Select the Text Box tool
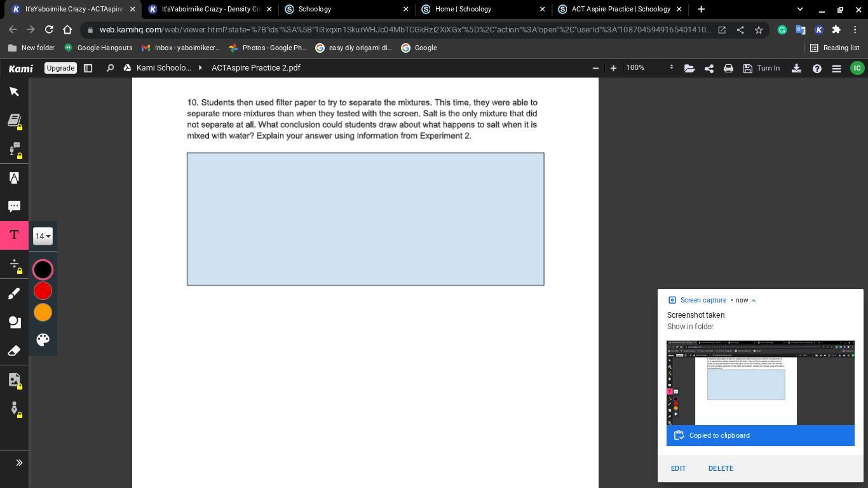 [15, 235]
